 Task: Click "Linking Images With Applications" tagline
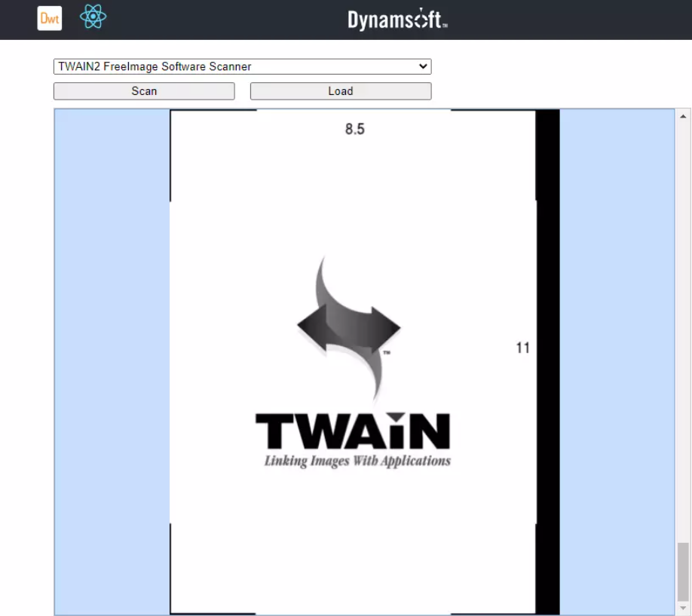357,461
